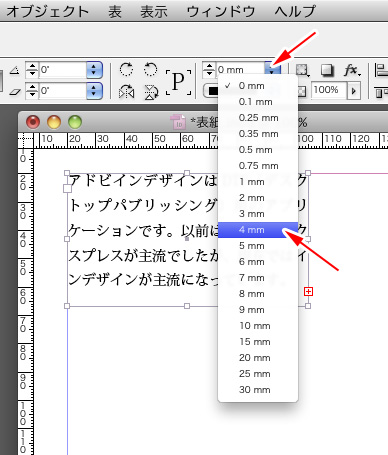Open the opacity 100% slider arrow
The height and width of the screenshot is (455, 388).
coord(354,90)
